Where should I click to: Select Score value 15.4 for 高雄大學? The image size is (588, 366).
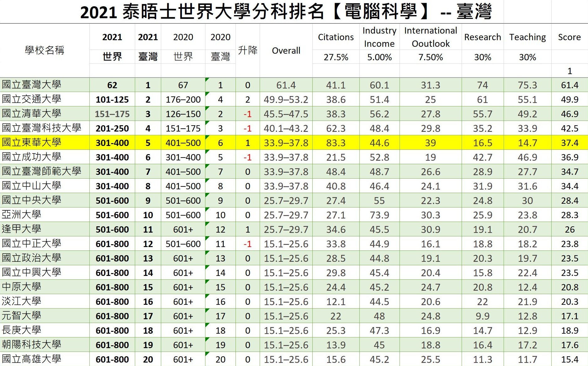pos(569,359)
